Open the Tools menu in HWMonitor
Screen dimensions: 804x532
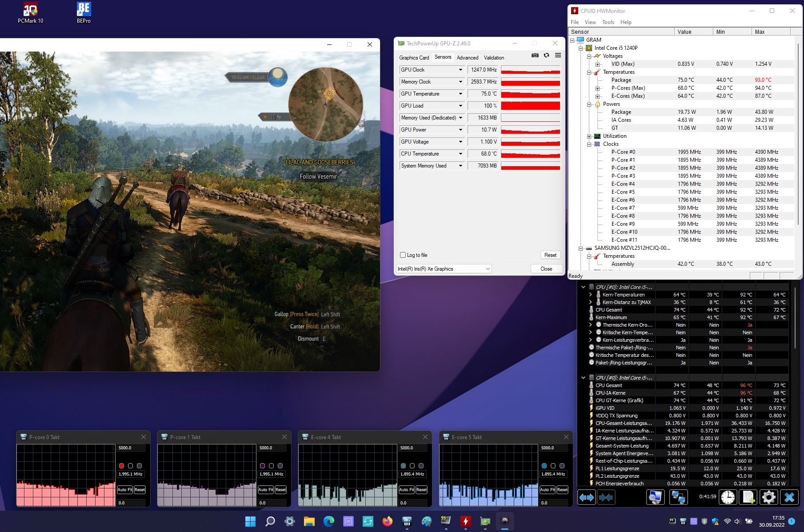[x=608, y=22]
